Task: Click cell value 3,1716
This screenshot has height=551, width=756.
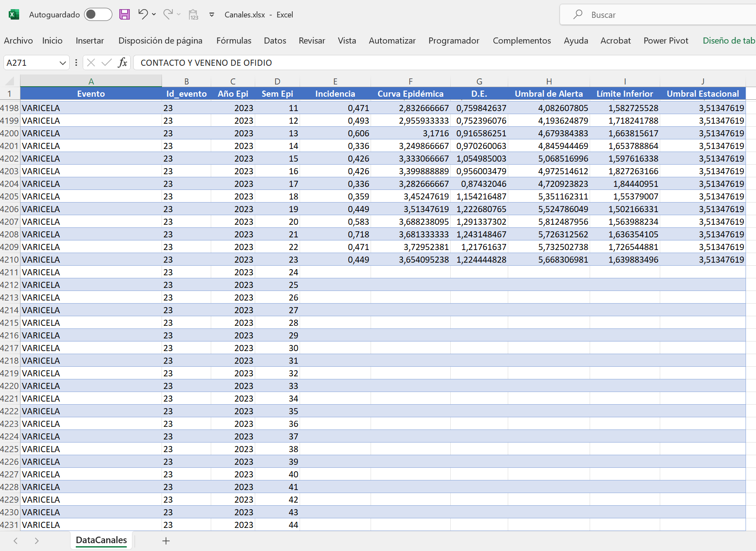Action: [x=411, y=133]
